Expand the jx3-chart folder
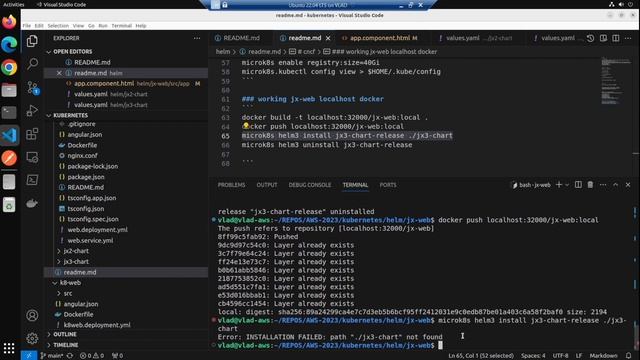 [x=76, y=262]
